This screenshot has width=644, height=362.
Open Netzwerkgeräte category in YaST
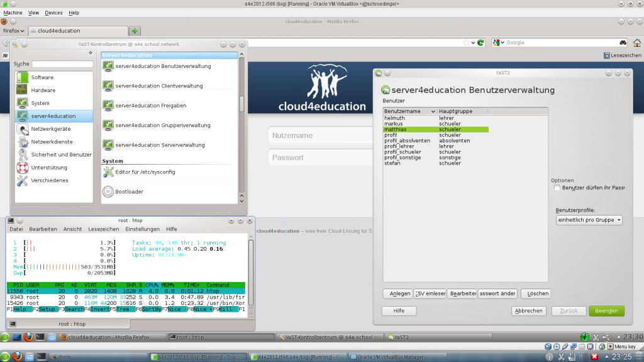tap(54, 129)
